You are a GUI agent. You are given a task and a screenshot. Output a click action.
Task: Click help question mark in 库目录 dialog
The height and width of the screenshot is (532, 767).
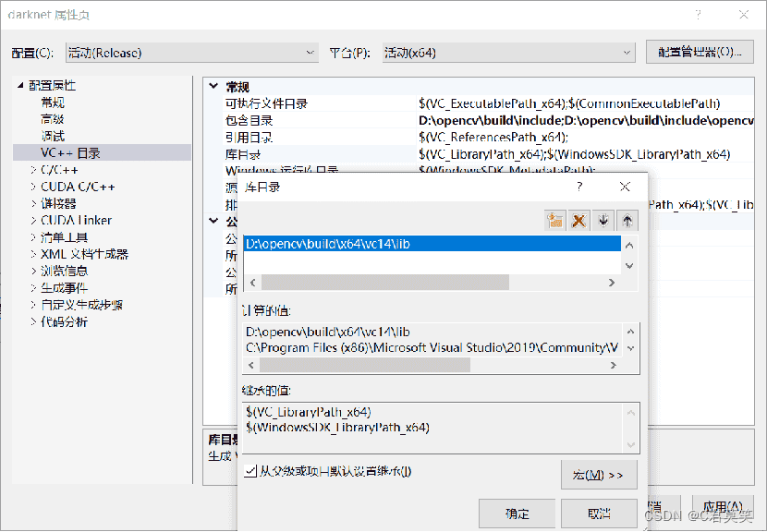(579, 187)
